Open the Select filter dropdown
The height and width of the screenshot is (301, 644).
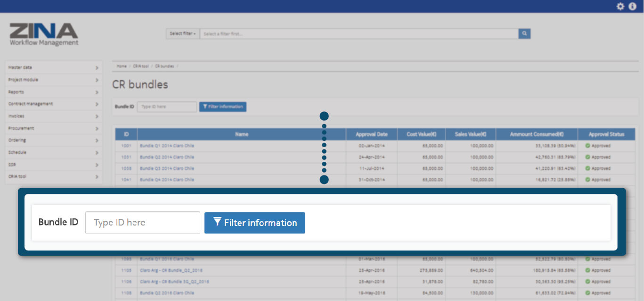pyautogui.click(x=182, y=34)
